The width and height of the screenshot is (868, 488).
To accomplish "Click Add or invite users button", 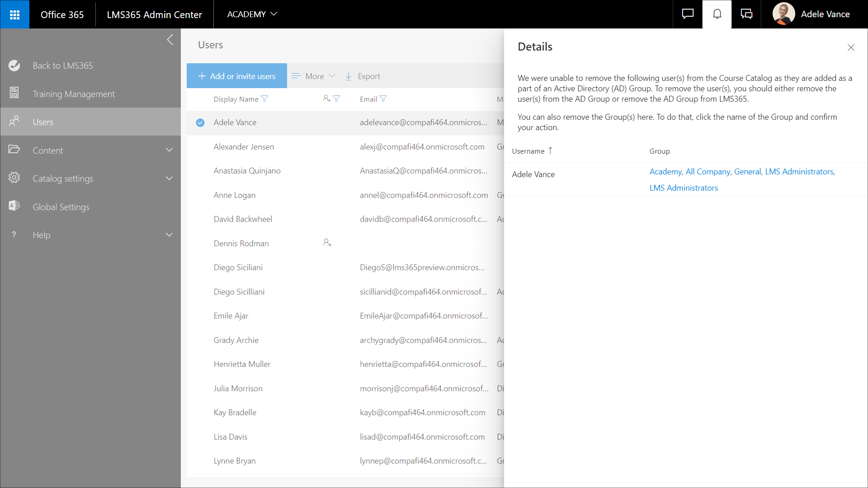I will (237, 76).
